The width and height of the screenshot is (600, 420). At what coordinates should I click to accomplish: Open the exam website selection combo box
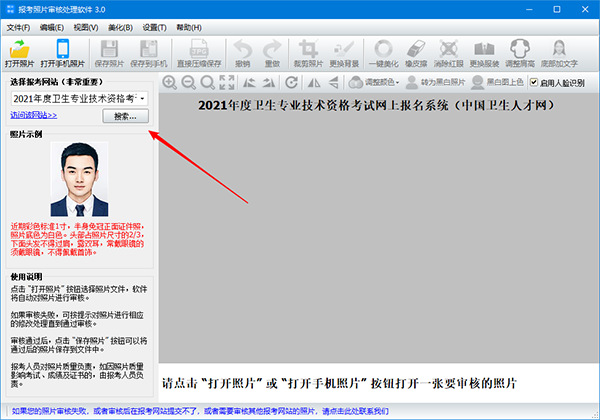[x=79, y=98]
